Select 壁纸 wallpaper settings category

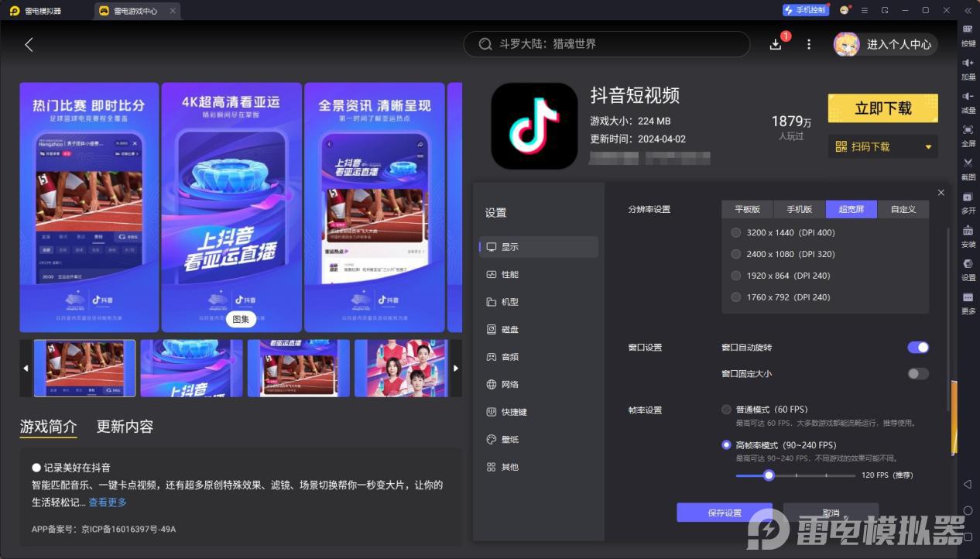(539, 440)
